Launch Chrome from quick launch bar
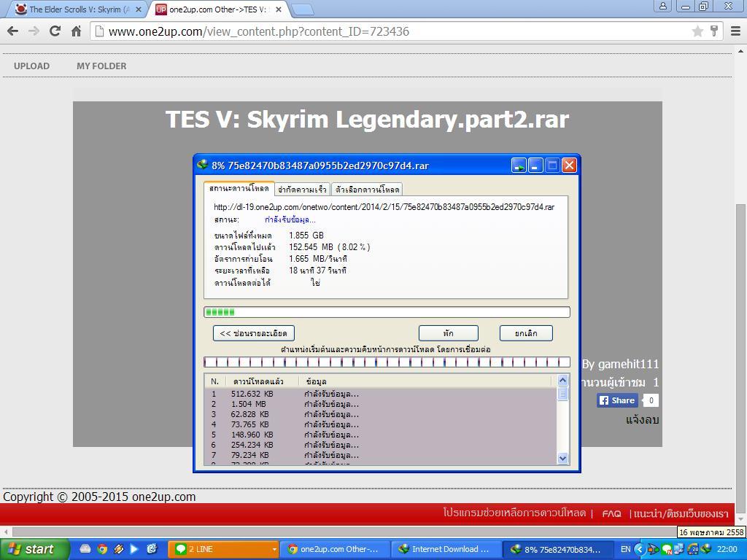Screen dimensions: 747x560 [102, 549]
